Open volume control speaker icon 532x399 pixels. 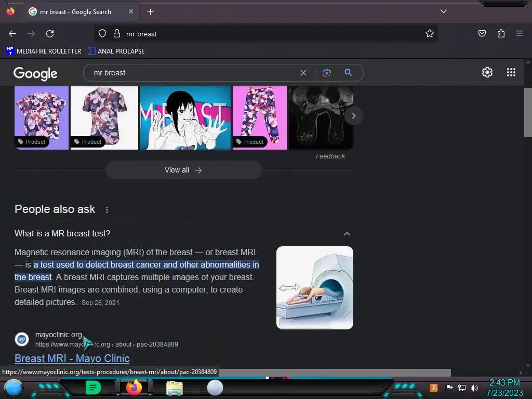tap(474, 388)
